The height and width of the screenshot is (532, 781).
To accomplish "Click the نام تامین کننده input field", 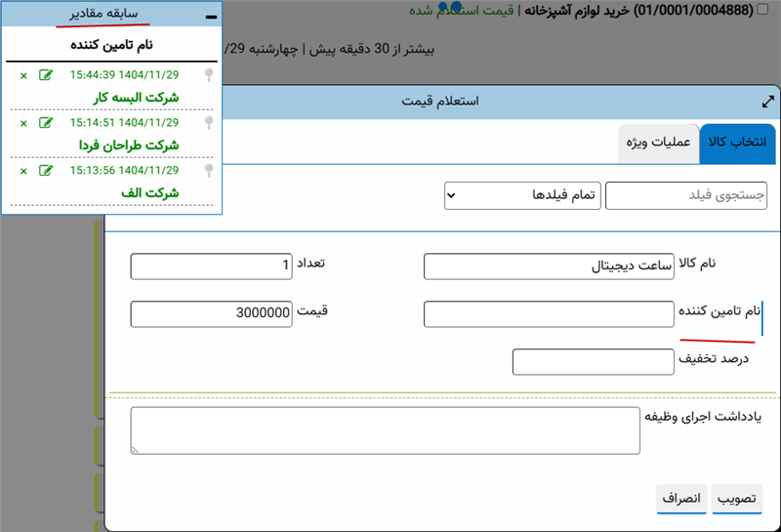I will pyautogui.click(x=542, y=313).
